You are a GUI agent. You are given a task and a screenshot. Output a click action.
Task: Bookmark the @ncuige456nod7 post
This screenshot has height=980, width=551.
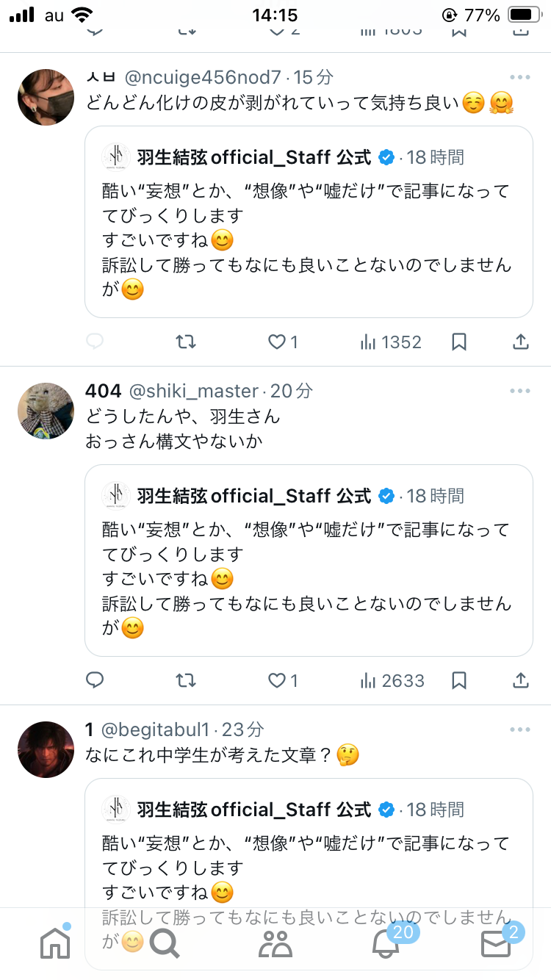click(459, 342)
